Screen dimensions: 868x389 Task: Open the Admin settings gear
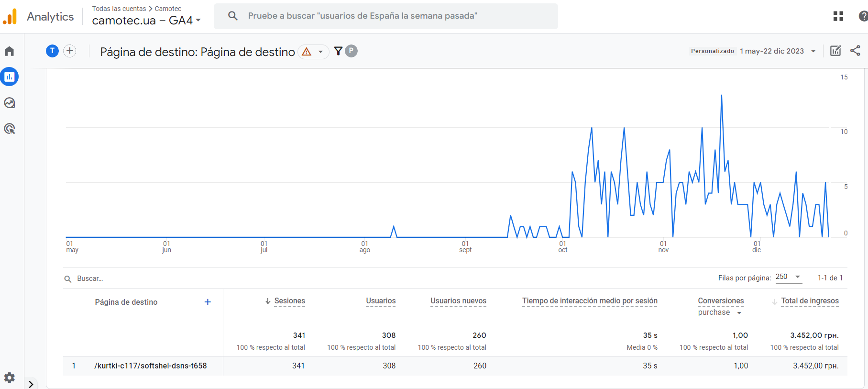[x=10, y=378]
